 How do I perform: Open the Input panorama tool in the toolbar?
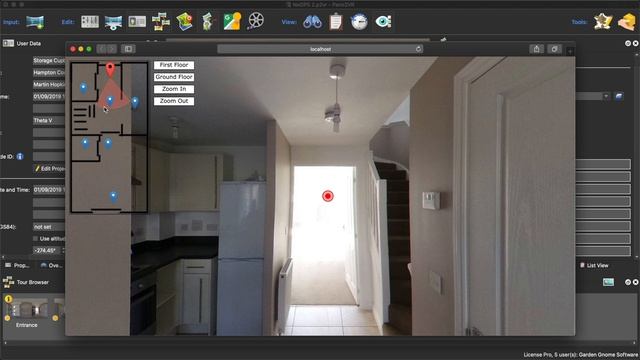point(35,22)
